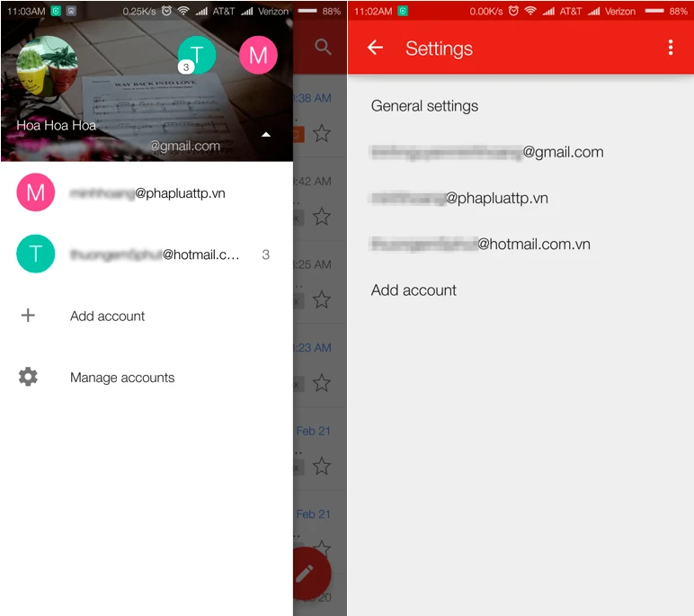Screen dimensions: 694x616
Task: Tap the teal T icon beside hotmail account
Action: 35,254
